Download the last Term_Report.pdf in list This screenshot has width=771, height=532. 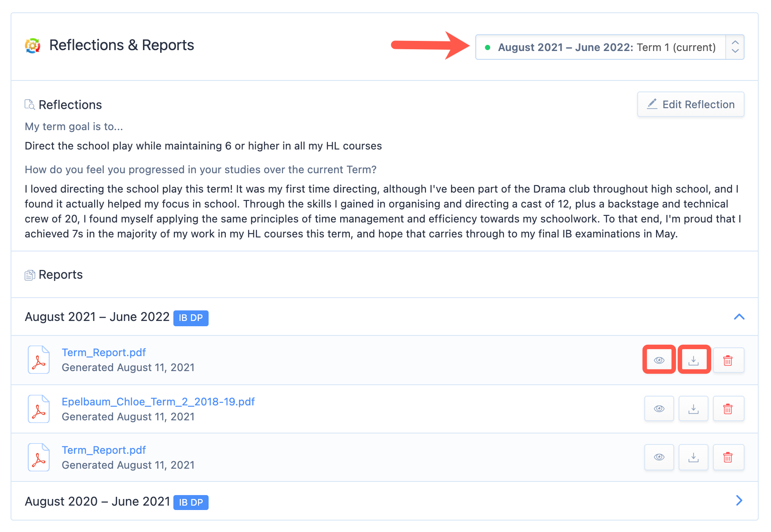pyautogui.click(x=694, y=457)
